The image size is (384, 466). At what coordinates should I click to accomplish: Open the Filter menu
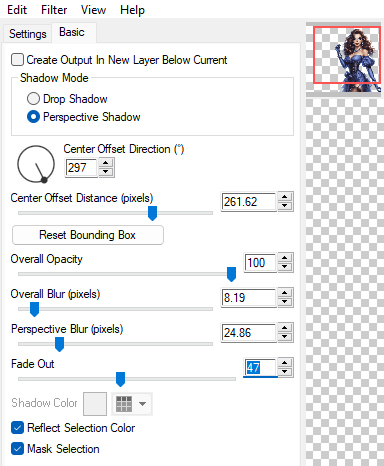tap(54, 10)
